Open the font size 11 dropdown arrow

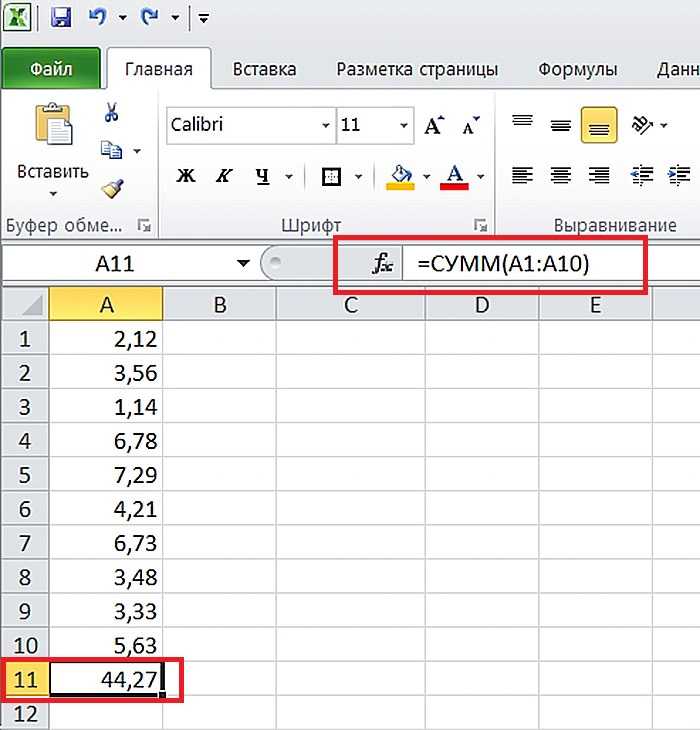click(x=404, y=125)
